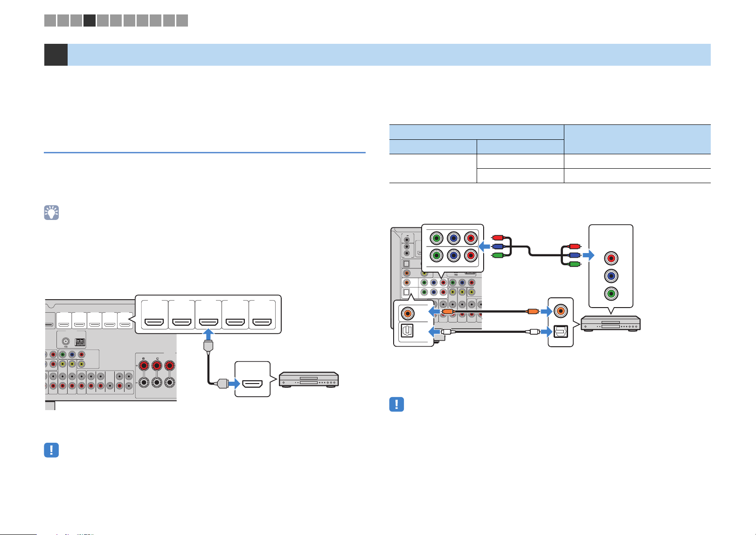756x535 pixels.
Task: Select the gray square right after the dark step square
Action: (103, 20)
